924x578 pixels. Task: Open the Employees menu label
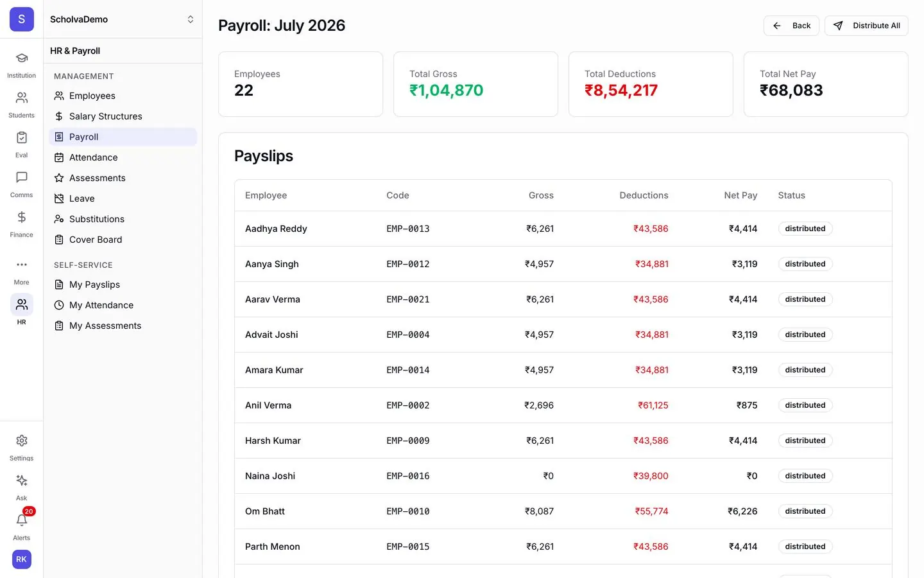[x=92, y=96]
